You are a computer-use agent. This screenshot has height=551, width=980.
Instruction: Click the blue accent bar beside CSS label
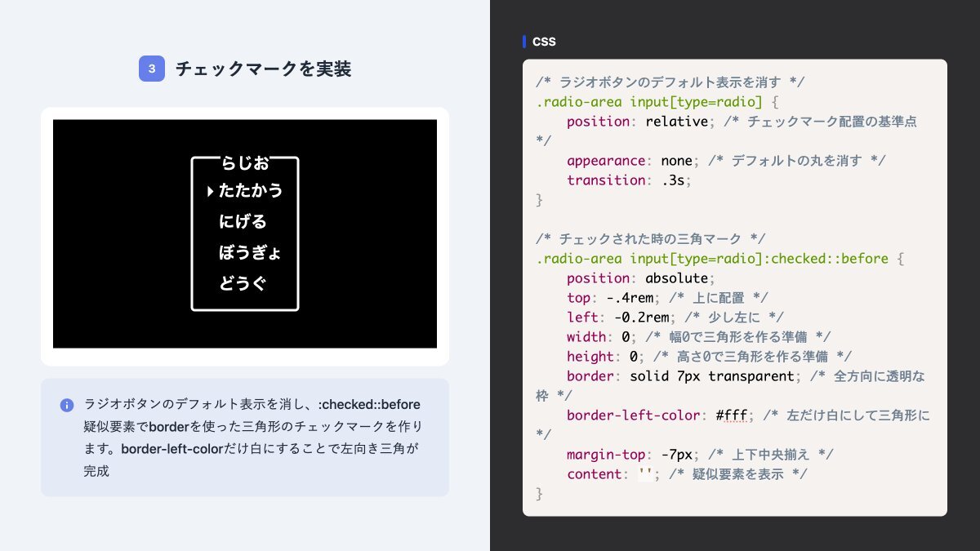(x=524, y=42)
